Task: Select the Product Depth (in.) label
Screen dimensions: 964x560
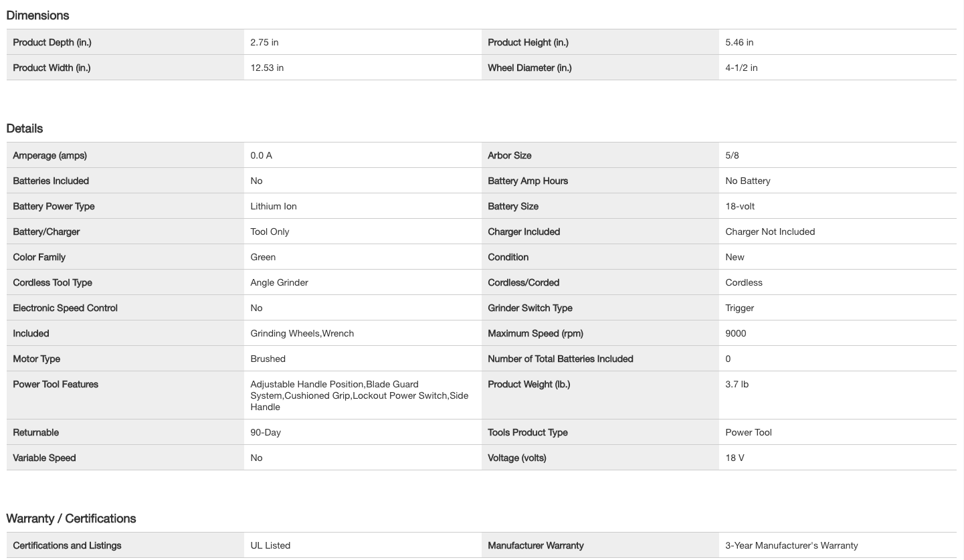Action: (52, 42)
